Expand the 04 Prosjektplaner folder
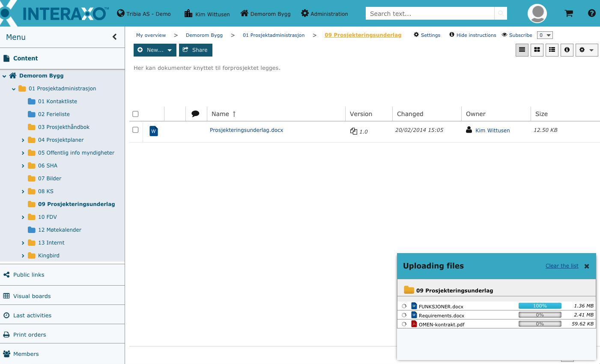Image resolution: width=600 pixels, height=364 pixels. coord(23,140)
